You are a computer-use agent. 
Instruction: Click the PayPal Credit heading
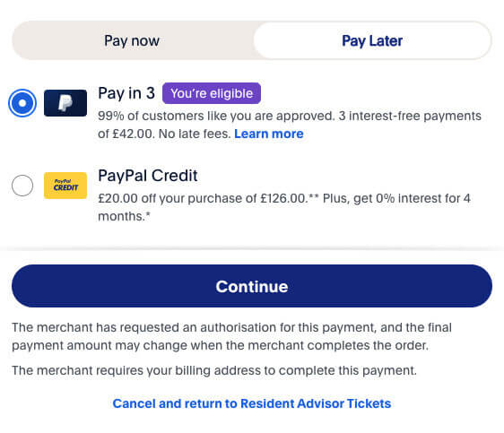coord(148,176)
